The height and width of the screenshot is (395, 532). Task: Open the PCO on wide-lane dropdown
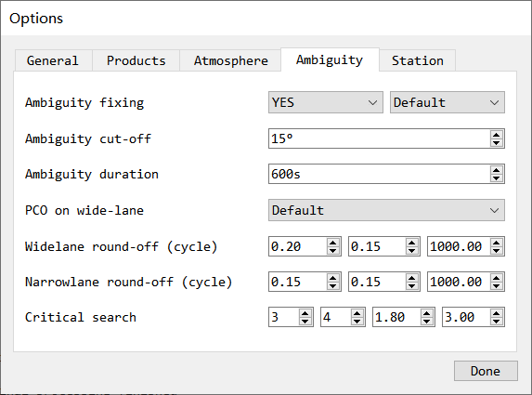[386, 210]
